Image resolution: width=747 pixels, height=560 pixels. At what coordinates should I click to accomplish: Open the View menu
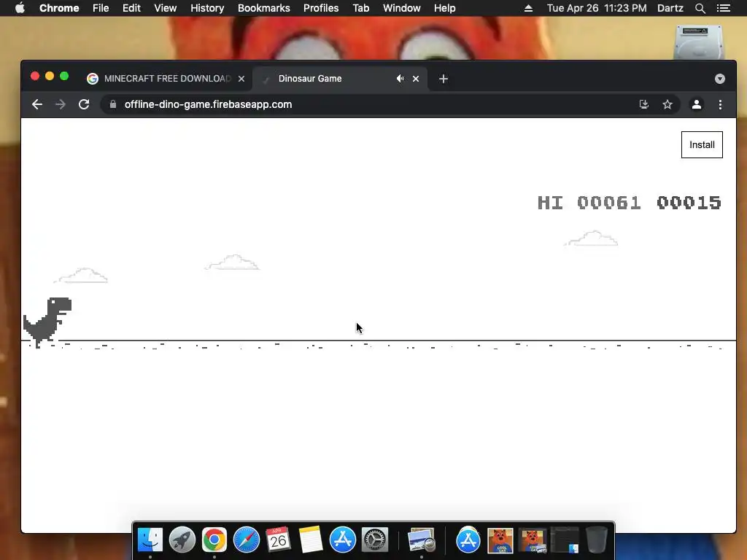(x=166, y=8)
